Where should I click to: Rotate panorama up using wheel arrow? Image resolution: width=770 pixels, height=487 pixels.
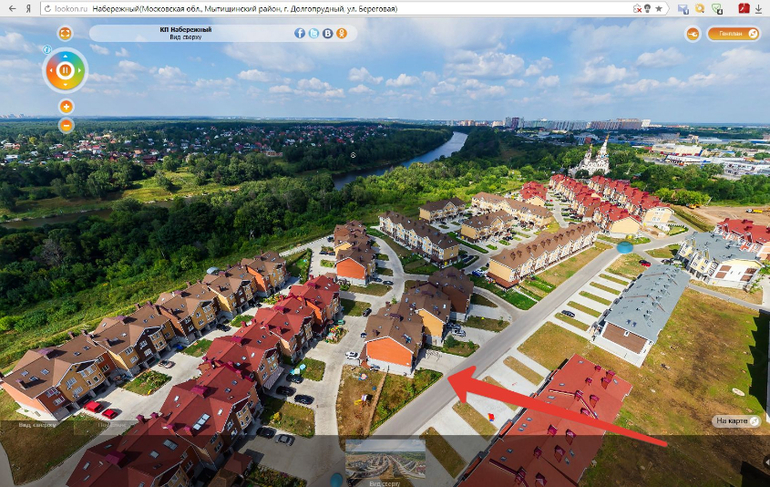pyautogui.click(x=66, y=54)
